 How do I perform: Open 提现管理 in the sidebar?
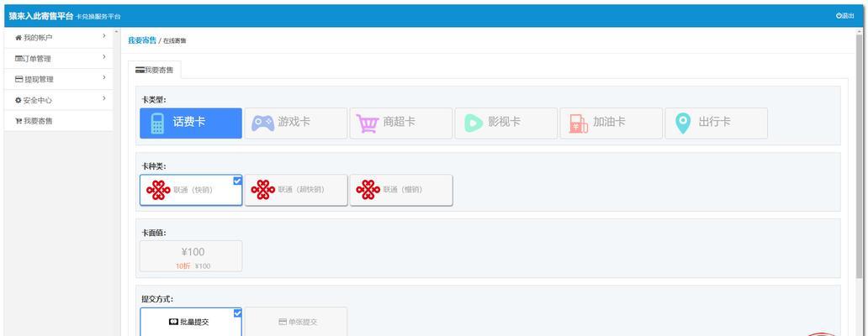coord(59,80)
